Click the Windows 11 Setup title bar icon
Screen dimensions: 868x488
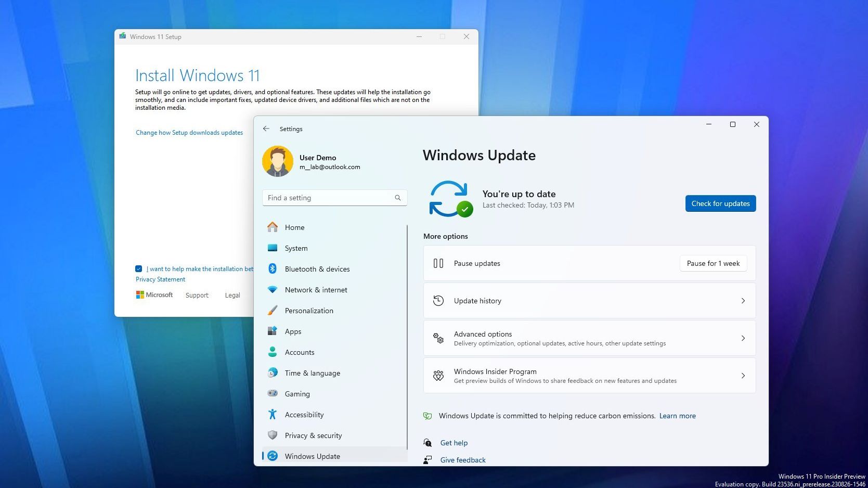123,36
